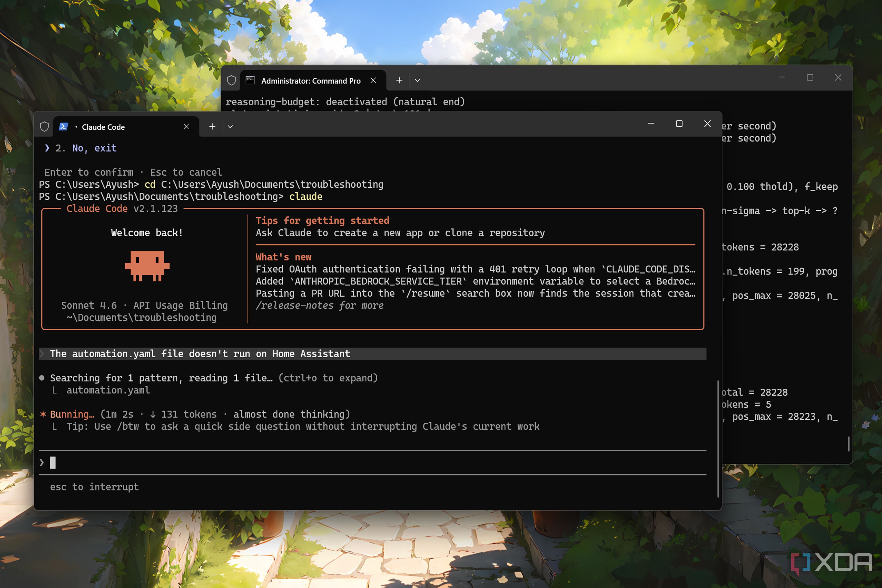Click the PowerShell icon on Claude Code tab
This screenshot has height=588, width=882.
tap(63, 127)
